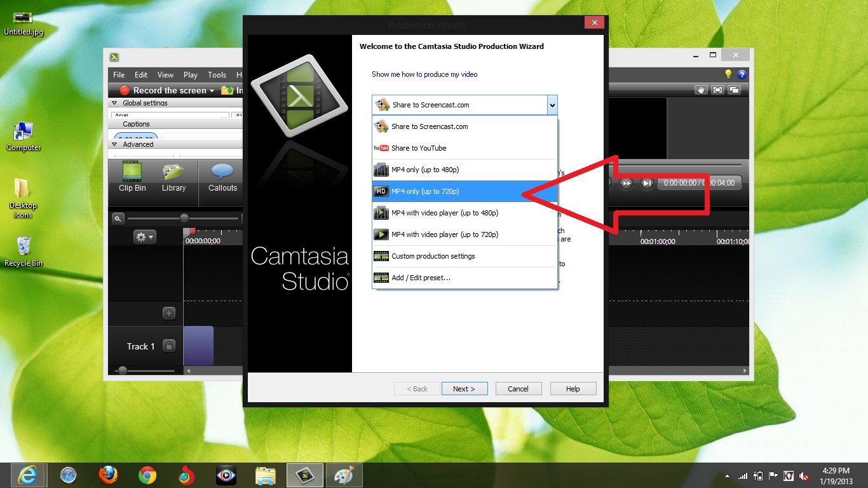This screenshot has height=488, width=868.
Task: Pick MP4 only (up to 480p) preset
Action: (x=465, y=170)
